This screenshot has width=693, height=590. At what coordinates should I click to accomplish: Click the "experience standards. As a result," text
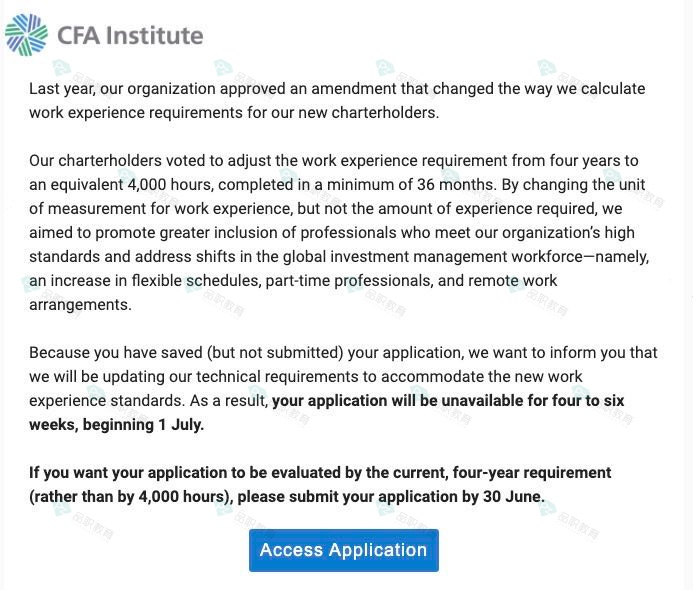(x=149, y=400)
